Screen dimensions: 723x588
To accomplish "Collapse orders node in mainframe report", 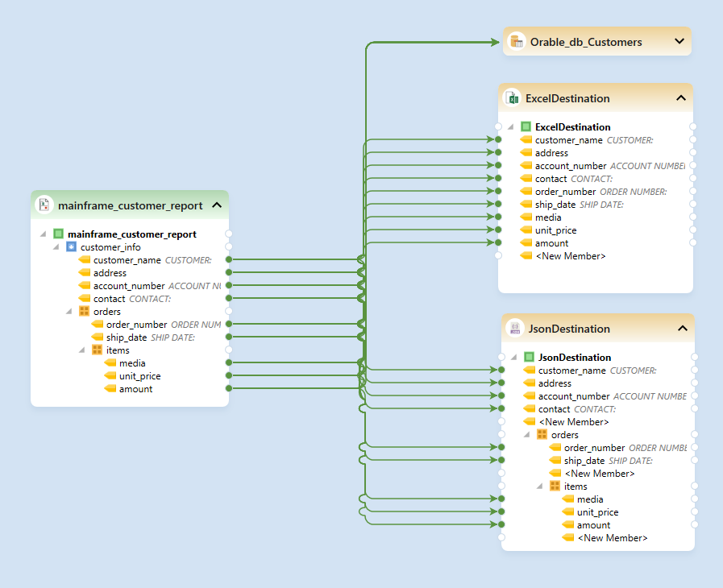I will (69, 312).
